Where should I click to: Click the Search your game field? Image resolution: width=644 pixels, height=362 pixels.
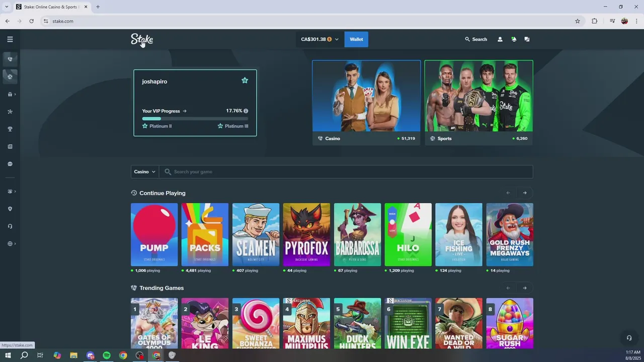click(x=346, y=172)
